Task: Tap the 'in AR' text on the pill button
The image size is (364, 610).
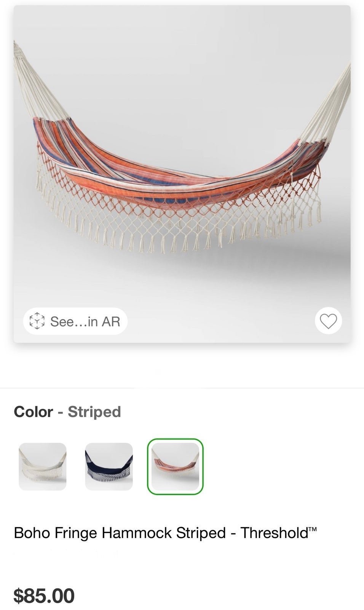Action: pyautogui.click(x=104, y=321)
